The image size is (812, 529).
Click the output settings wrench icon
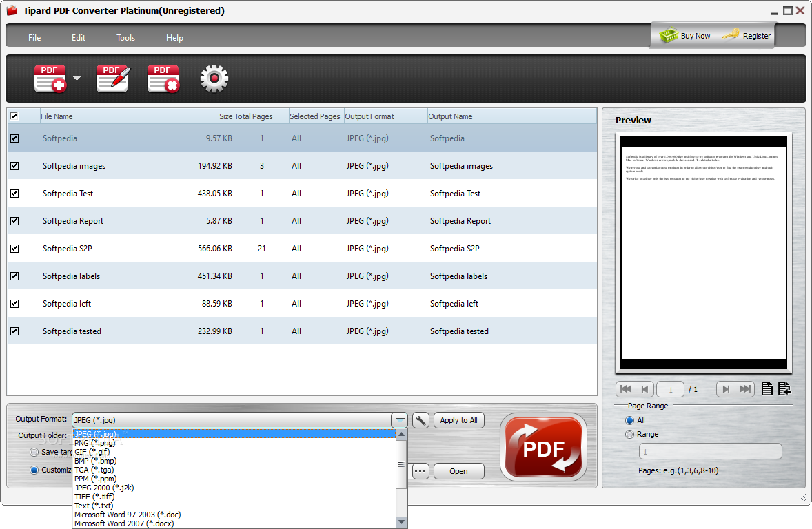420,420
